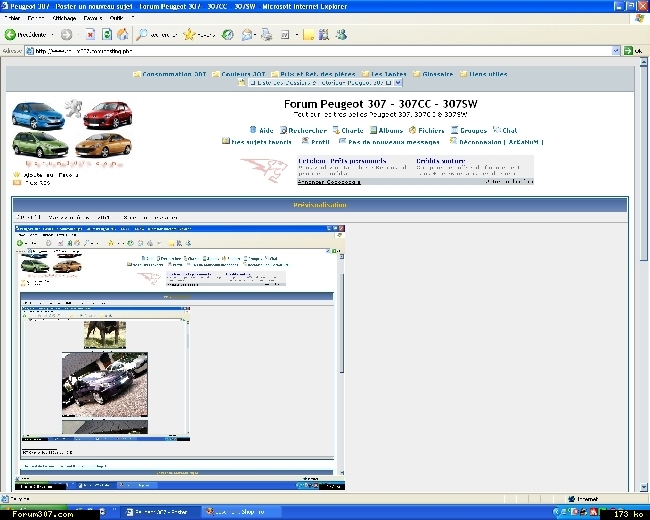The width and height of the screenshot is (650, 520).
Task: Click the page vertical scrollbar up arrow
Action: pyautogui.click(x=643, y=63)
